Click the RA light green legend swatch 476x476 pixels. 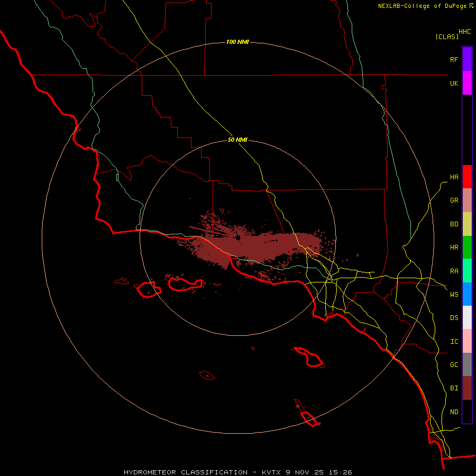(x=467, y=271)
